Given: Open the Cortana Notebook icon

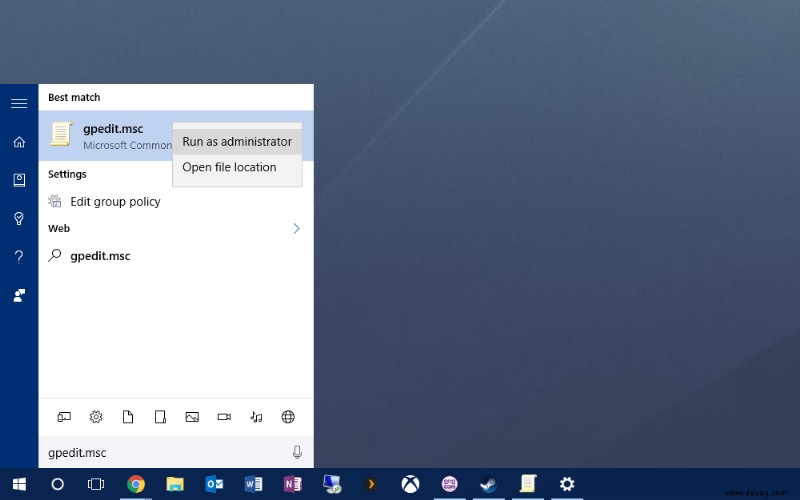Looking at the screenshot, I should pyautogui.click(x=19, y=180).
